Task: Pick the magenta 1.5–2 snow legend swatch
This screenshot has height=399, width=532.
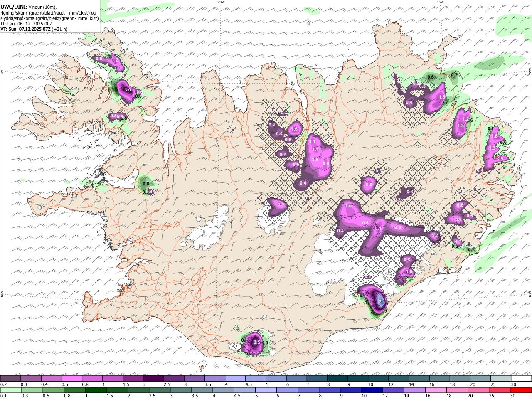Action: tap(133, 378)
